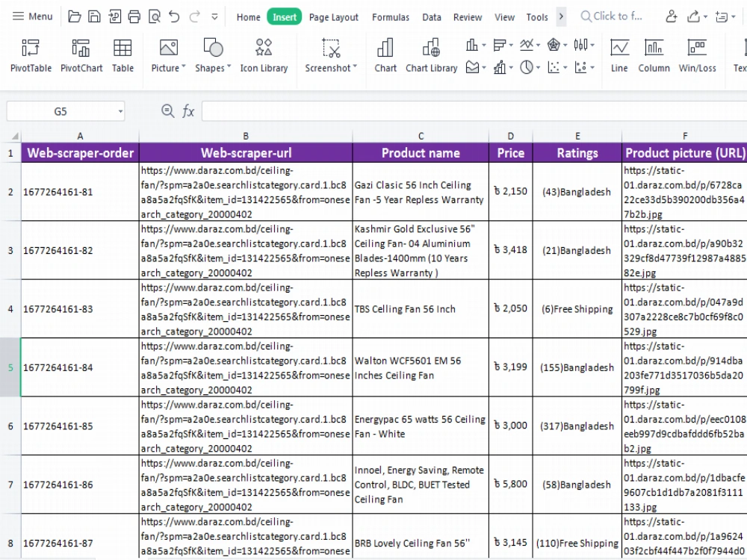Image resolution: width=747 pixels, height=560 pixels.
Task: Open the Review tab
Action: tap(468, 17)
